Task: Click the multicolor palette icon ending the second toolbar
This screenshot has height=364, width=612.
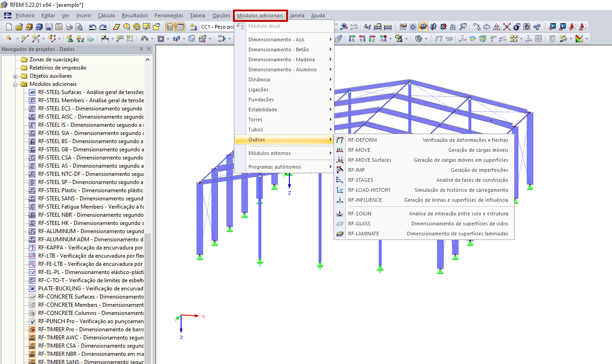Action: (579, 39)
